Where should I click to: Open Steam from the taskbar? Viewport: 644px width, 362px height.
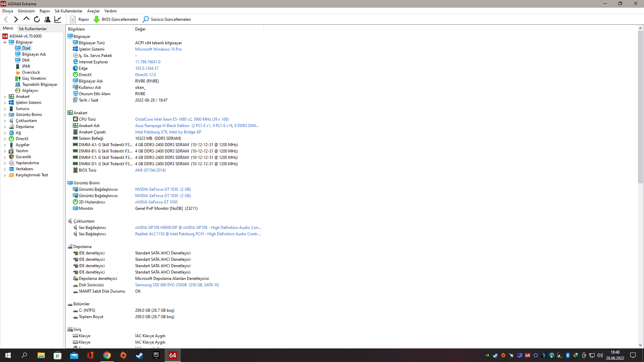140,355
